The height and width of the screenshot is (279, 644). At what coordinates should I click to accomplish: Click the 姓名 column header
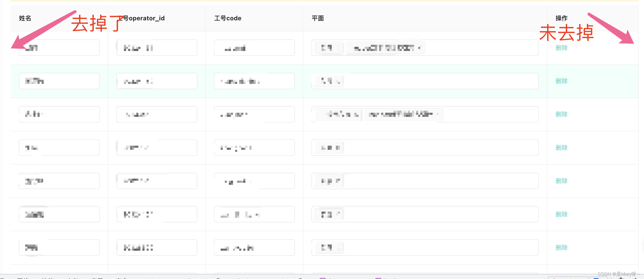[x=25, y=18]
